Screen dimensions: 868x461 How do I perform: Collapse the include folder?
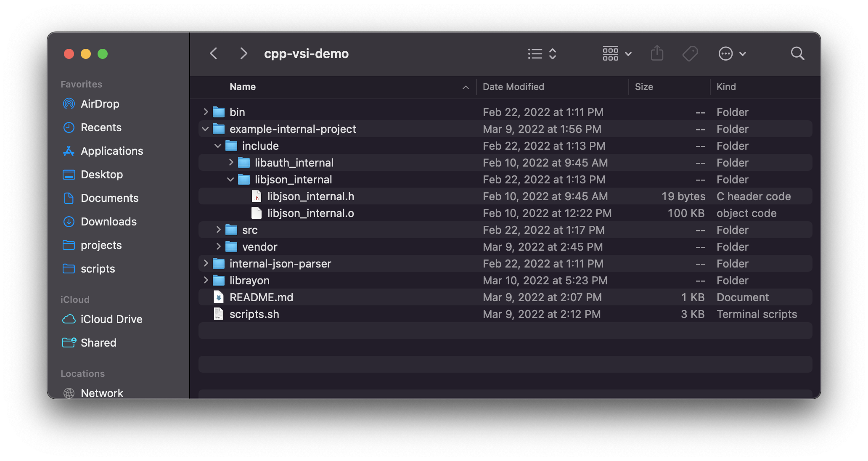218,146
